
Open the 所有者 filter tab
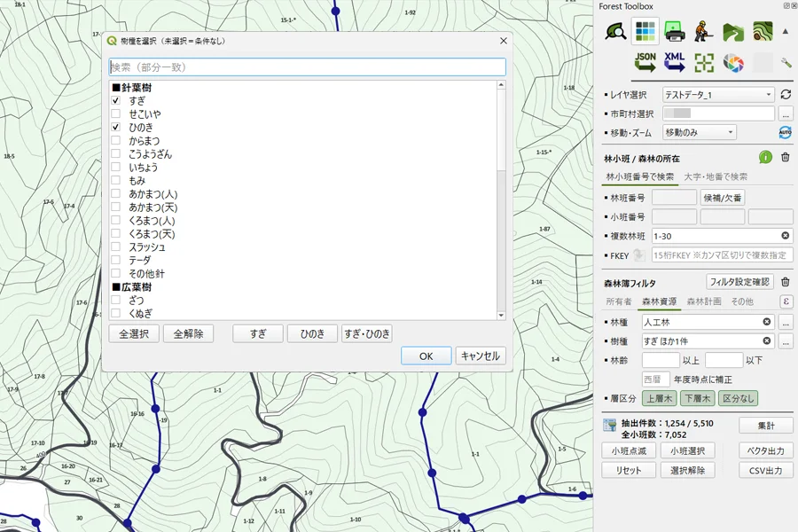click(x=618, y=301)
